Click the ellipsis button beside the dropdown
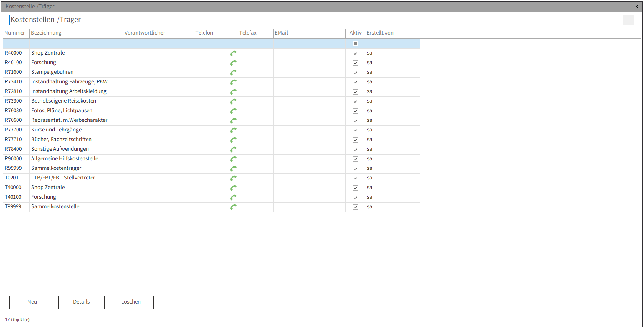The width and height of the screenshot is (644, 329). 631,20
